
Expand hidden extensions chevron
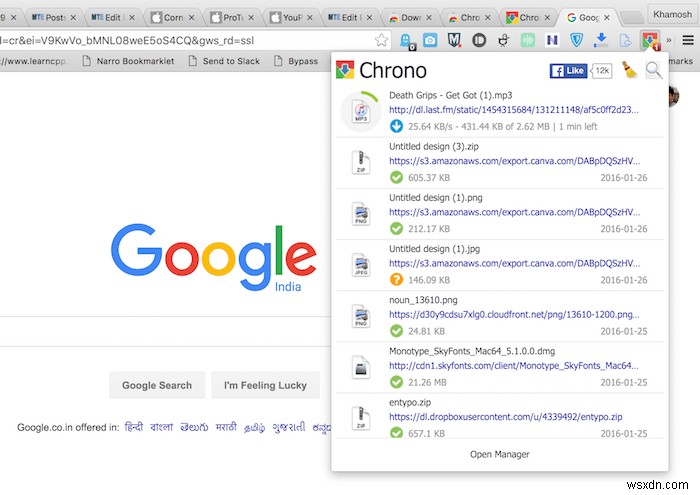669,40
